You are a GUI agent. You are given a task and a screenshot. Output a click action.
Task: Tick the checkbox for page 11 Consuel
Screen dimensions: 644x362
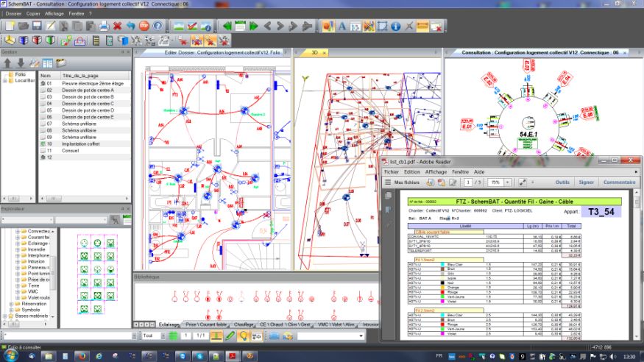pos(43,151)
